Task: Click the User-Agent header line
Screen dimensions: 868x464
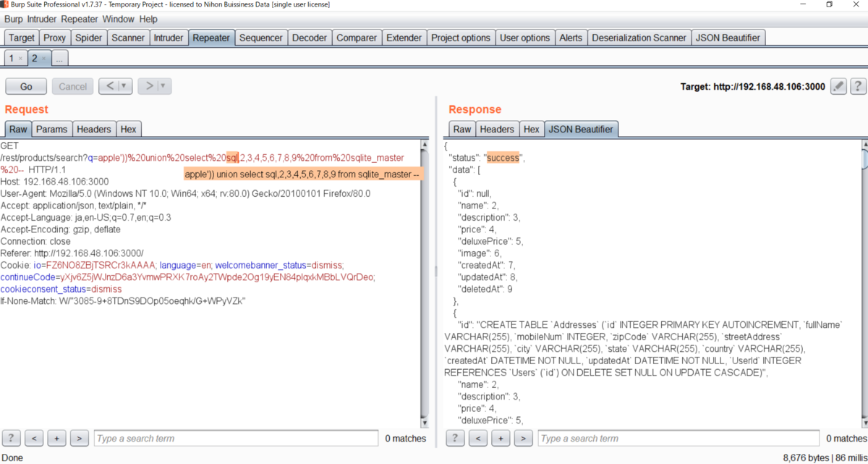Action: pyautogui.click(x=185, y=193)
